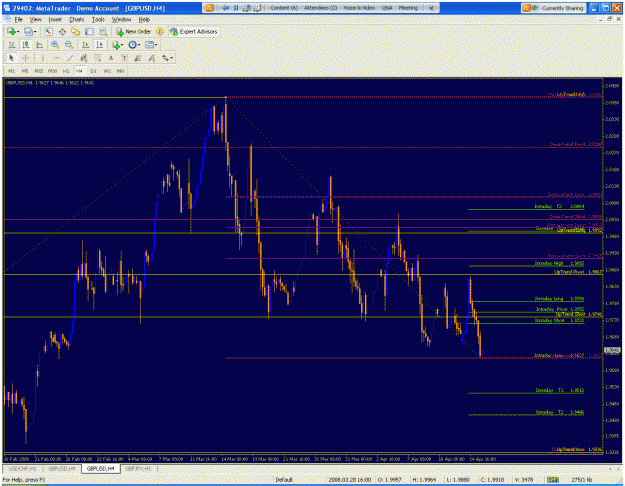This screenshot has height=486, width=625.
Task: Select the Text Label 'T' tool
Action: point(124,58)
